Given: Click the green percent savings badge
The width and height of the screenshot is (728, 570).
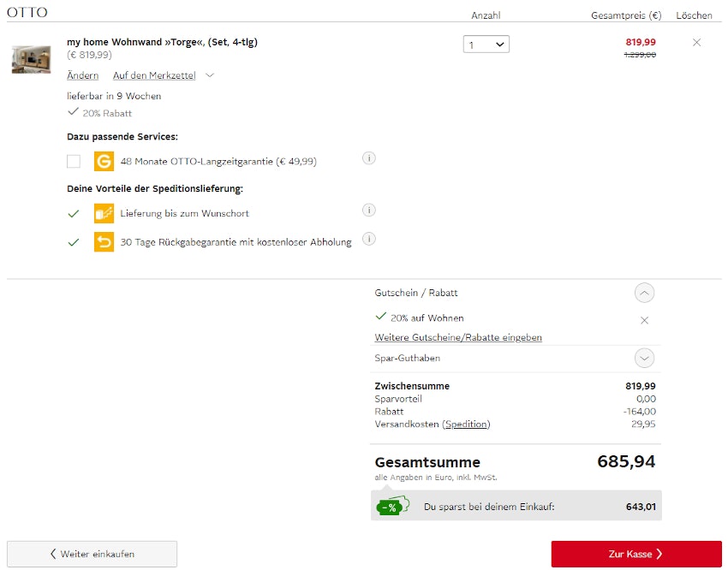Looking at the screenshot, I should pyautogui.click(x=390, y=507).
